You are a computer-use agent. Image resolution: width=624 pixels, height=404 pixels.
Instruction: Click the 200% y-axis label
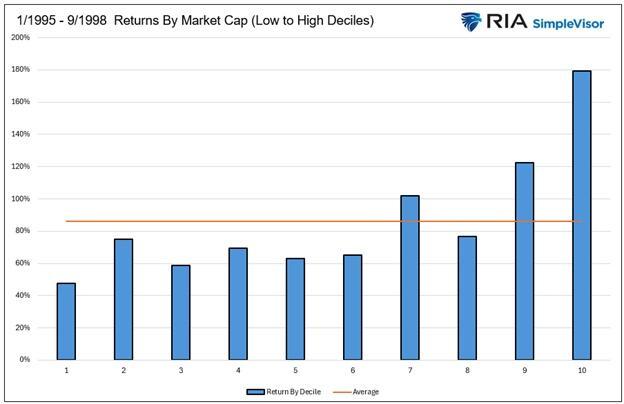20,37
